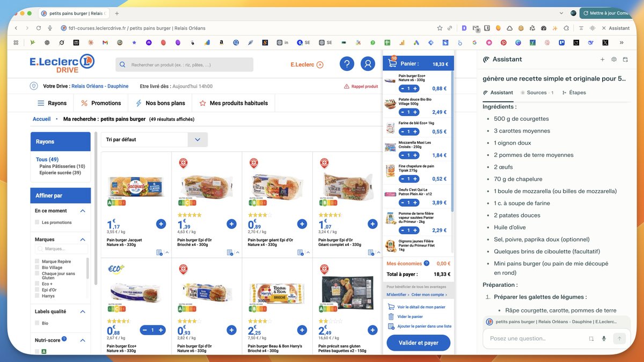This screenshot has width=644, height=362.
Task: Switch to the Étapes tab in Assistant
Action: tap(574, 92)
